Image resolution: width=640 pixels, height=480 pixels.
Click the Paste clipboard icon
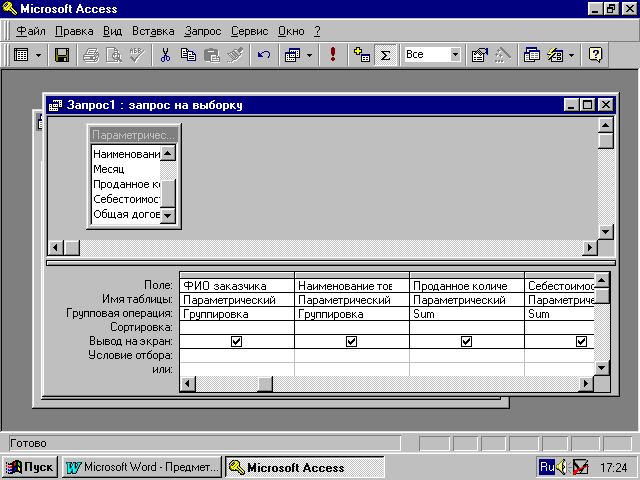tap(211, 55)
